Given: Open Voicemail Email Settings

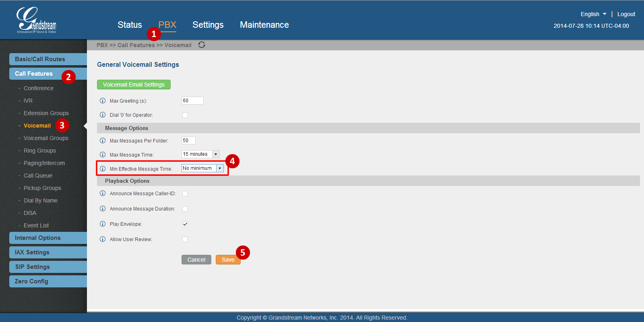Looking at the screenshot, I should pos(134,85).
